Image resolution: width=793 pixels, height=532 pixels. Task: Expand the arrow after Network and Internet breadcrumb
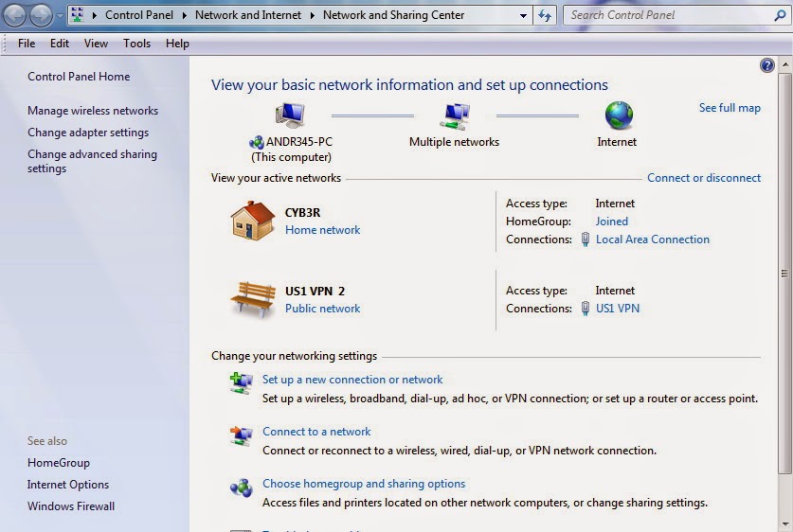(312, 15)
